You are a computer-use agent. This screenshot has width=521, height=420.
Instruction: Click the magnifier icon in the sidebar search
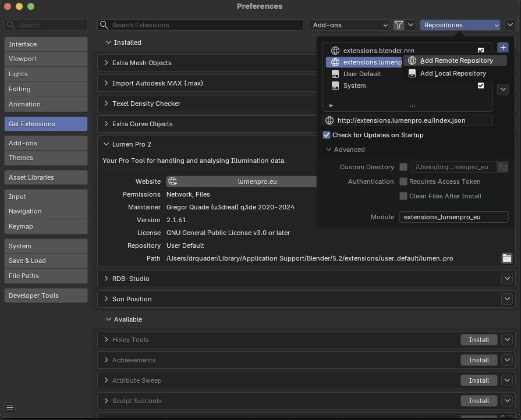[11, 25]
